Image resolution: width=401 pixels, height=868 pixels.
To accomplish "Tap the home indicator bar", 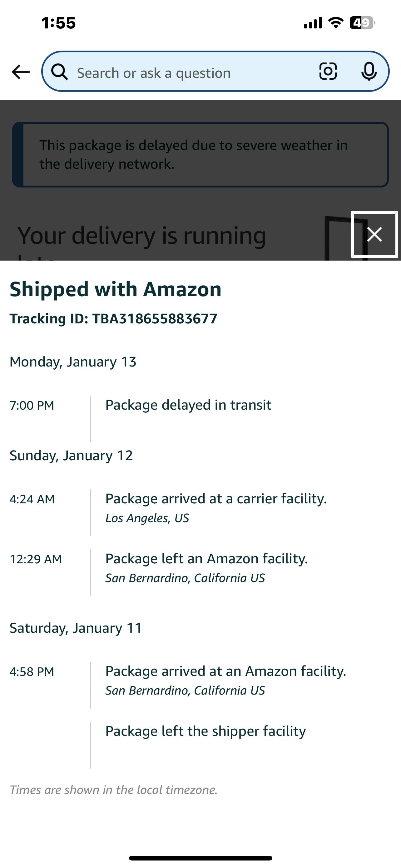I will point(200,858).
